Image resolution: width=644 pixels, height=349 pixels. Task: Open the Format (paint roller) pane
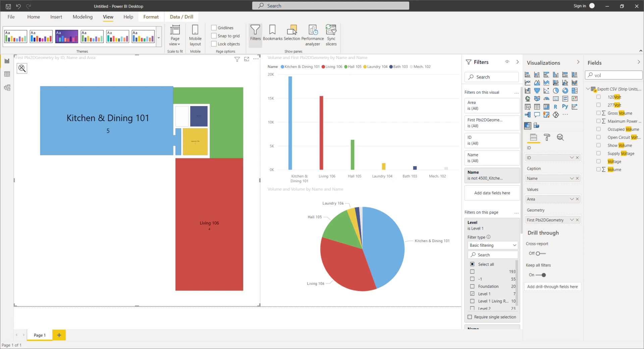coord(547,137)
